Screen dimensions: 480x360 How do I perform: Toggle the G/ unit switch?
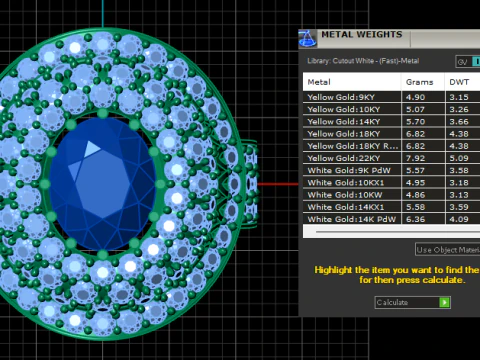[x=468, y=62]
